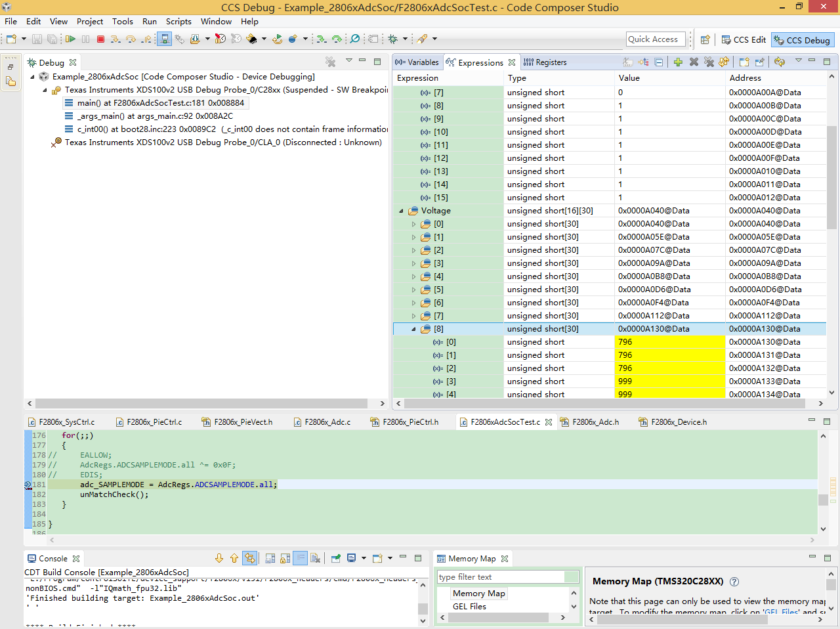Toggle console Word Wrap button
The image size is (840, 629).
coord(300,559)
